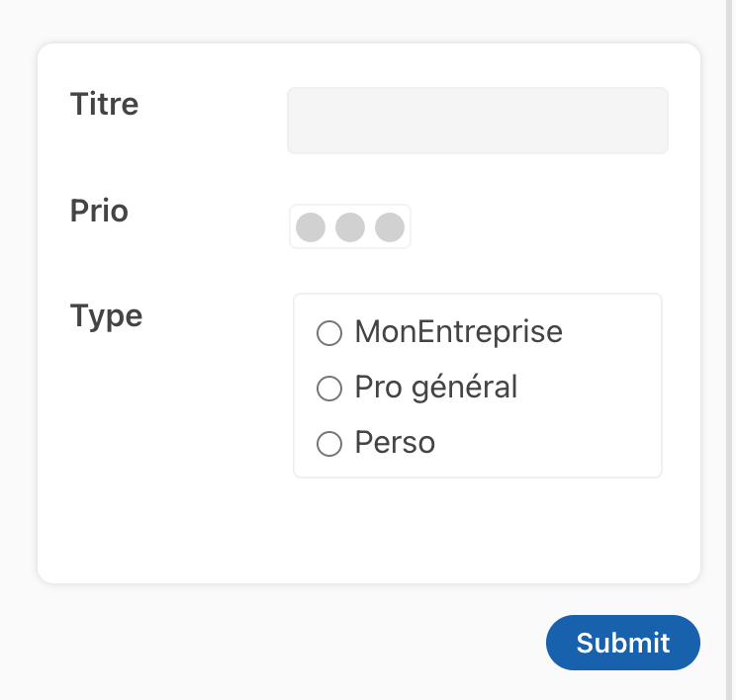Click blank card area below Type options
The height and width of the screenshot is (700, 736).
coord(475,531)
